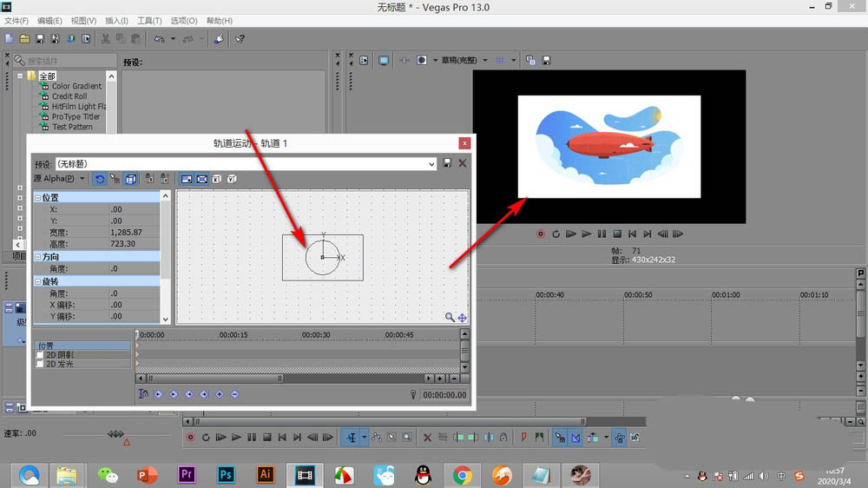The image size is (868, 488).
Task: Click the zoom magnifier in the motion workspace
Action: (x=450, y=317)
